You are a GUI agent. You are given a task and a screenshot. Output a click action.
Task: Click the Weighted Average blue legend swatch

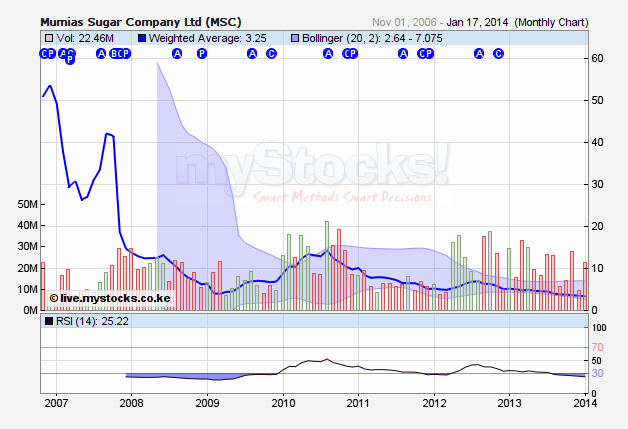point(141,38)
